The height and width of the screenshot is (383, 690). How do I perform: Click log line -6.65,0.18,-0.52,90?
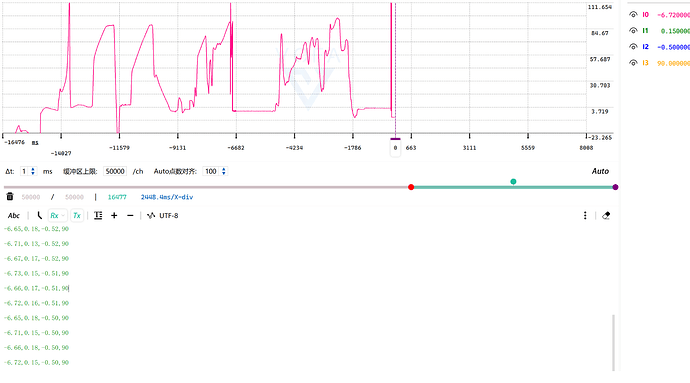37,228
